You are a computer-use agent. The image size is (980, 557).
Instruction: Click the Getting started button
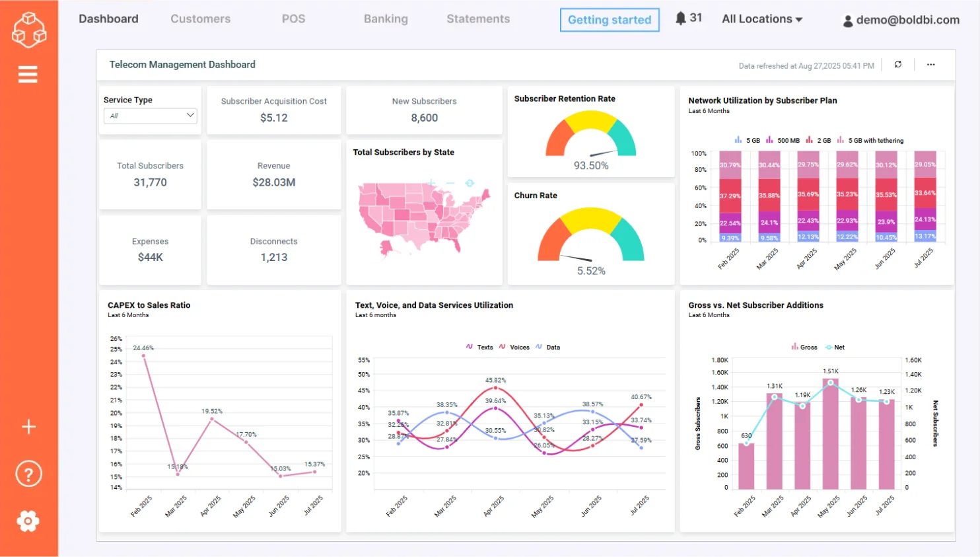pos(609,20)
